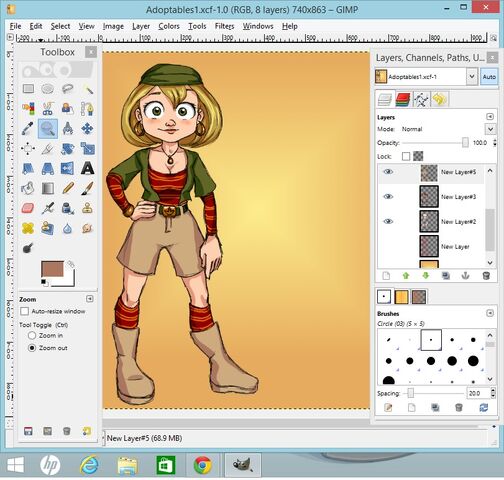Image resolution: width=504 pixels, height=480 pixels.
Task: Hide New Layer#3 with its eye icon
Action: click(x=388, y=197)
